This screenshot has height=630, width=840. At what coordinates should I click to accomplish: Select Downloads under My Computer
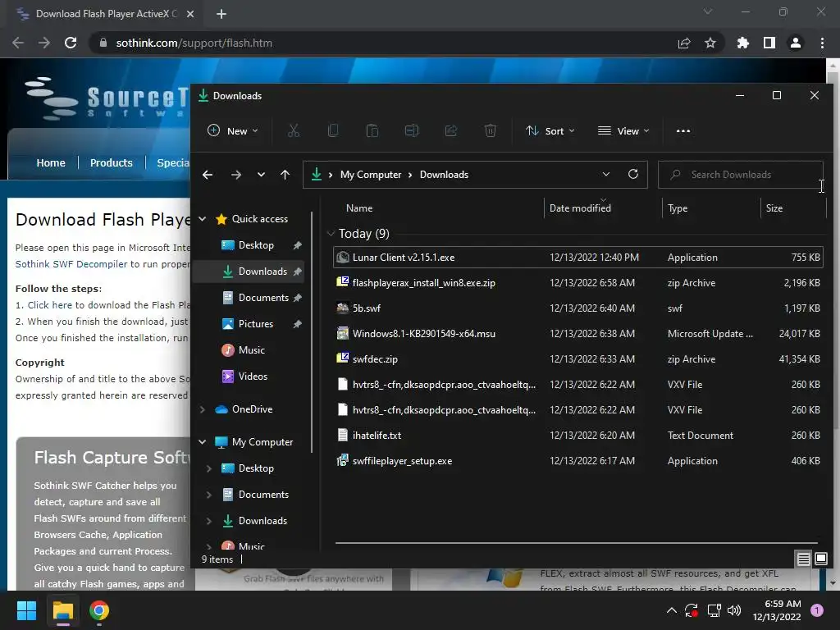(x=262, y=521)
